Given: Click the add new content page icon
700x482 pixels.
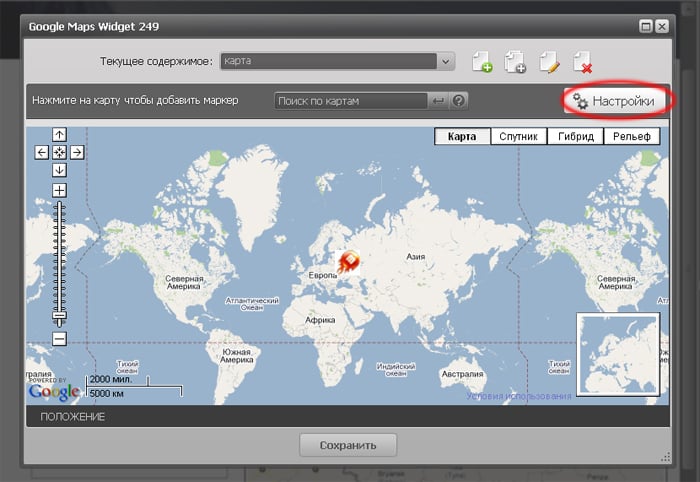Looking at the screenshot, I should tap(481, 62).
